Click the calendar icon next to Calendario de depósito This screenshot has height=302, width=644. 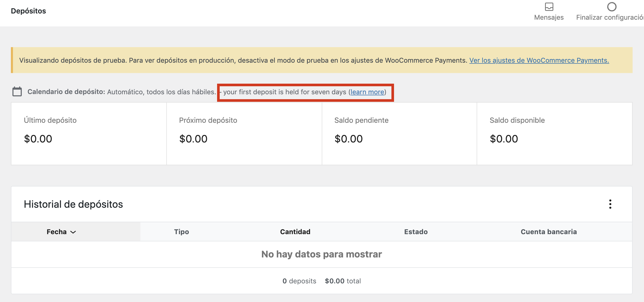tap(17, 91)
